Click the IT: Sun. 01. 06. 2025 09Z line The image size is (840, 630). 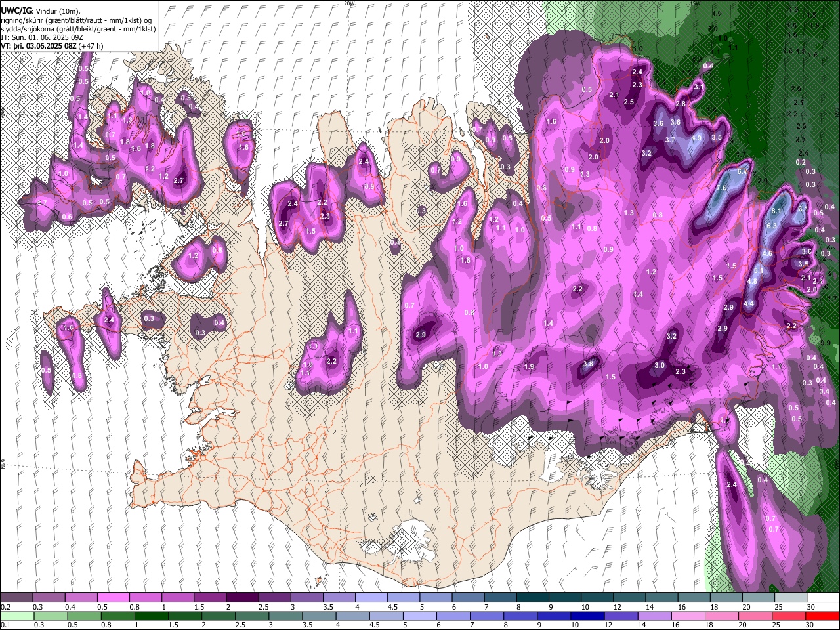[x=41, y=37]
